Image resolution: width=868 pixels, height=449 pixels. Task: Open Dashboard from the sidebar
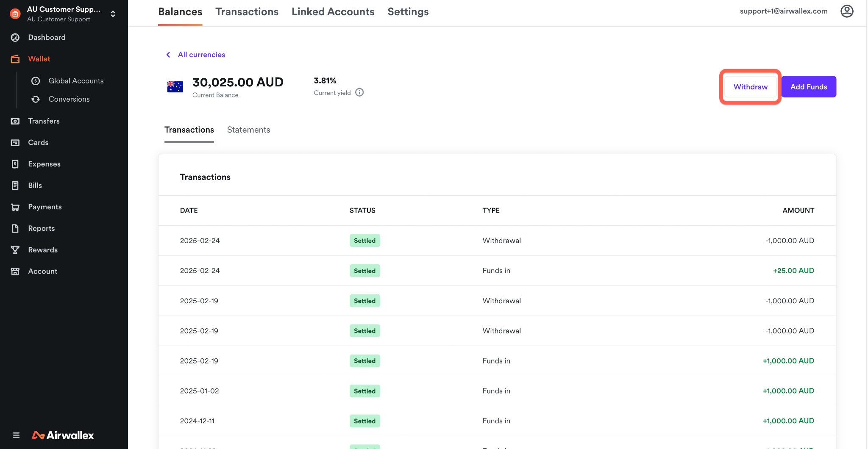(x=47, y=37)
